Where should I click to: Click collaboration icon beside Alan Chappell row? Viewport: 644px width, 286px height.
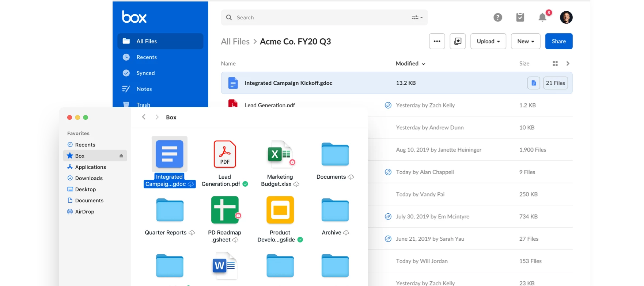tap(388, 172)
